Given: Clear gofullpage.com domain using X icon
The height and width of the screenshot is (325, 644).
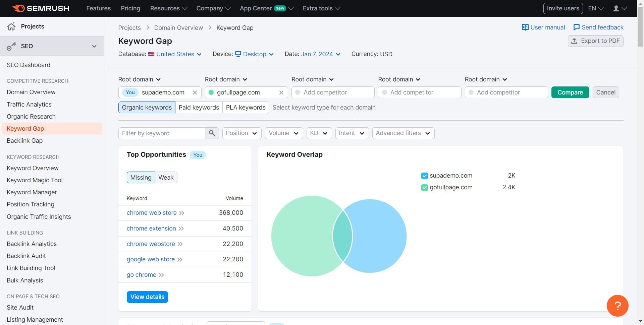Looking at the screenshot, I should pos(281,92).
